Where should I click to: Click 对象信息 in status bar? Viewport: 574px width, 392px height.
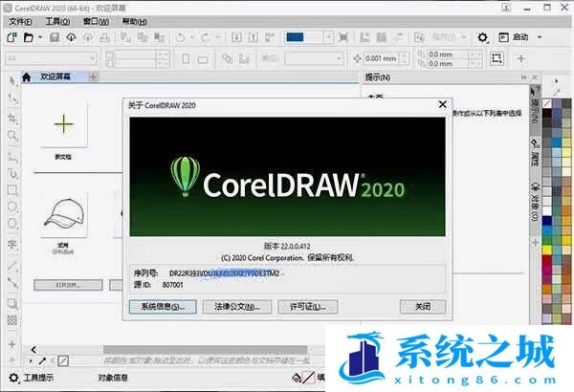click(113, 378)
